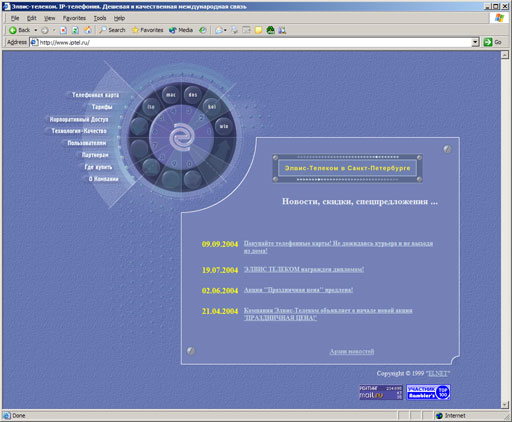The height and width of the screenshot is (422, 512).
Task: Open О Компании navigation item
Action: tap(103, 179)
